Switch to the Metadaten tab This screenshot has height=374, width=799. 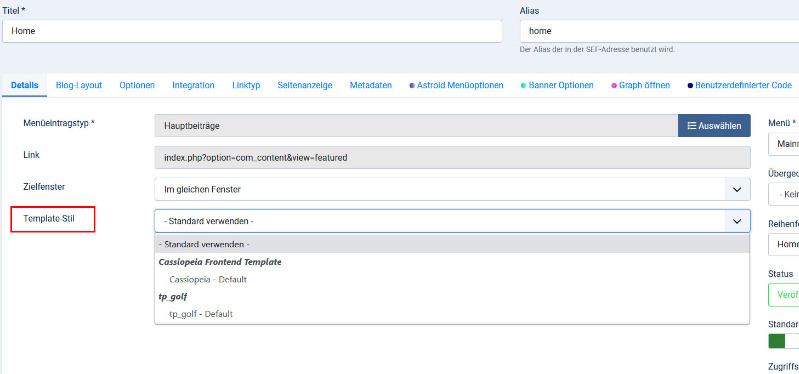[x=371, y=85]
